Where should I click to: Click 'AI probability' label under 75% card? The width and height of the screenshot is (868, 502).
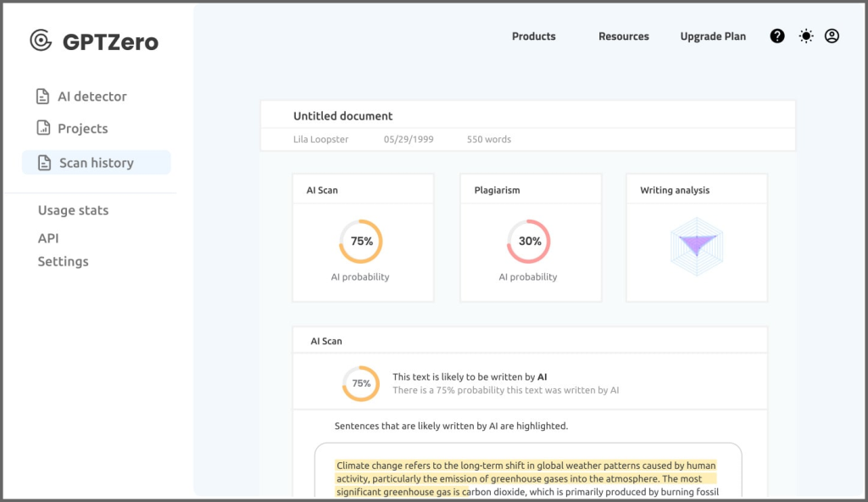[359, 277]
